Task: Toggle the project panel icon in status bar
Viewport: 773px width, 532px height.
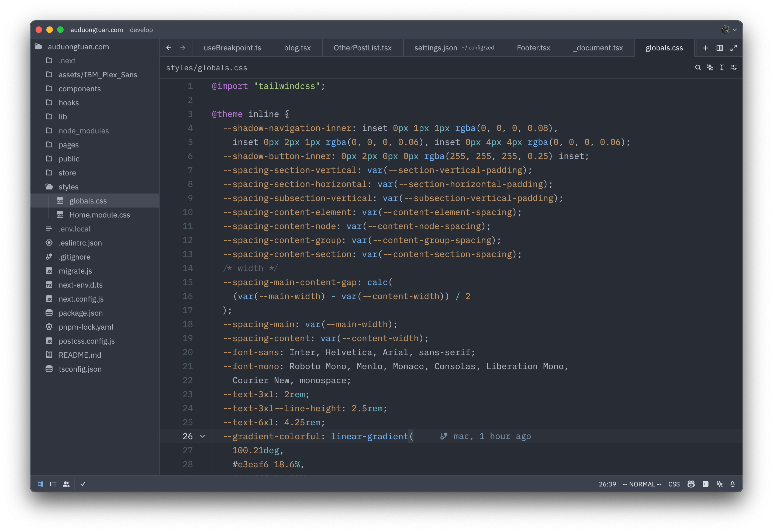Action: coord(40,484)
